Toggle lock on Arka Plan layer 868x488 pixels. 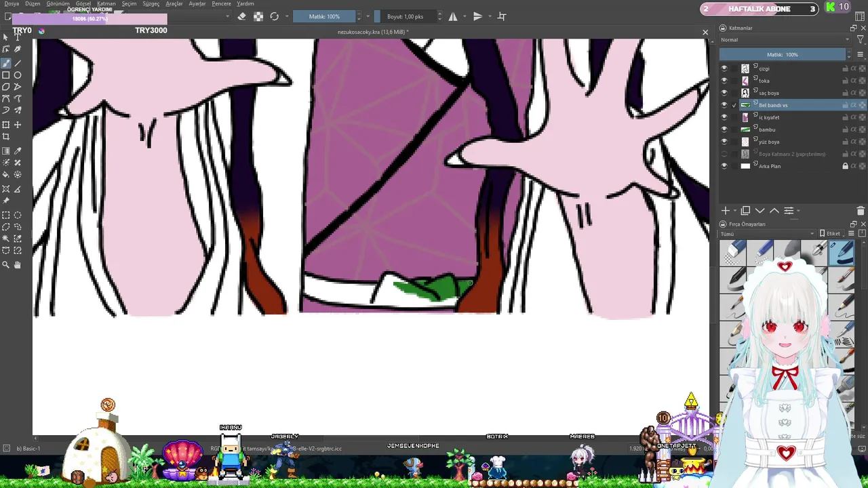(846, 166)
